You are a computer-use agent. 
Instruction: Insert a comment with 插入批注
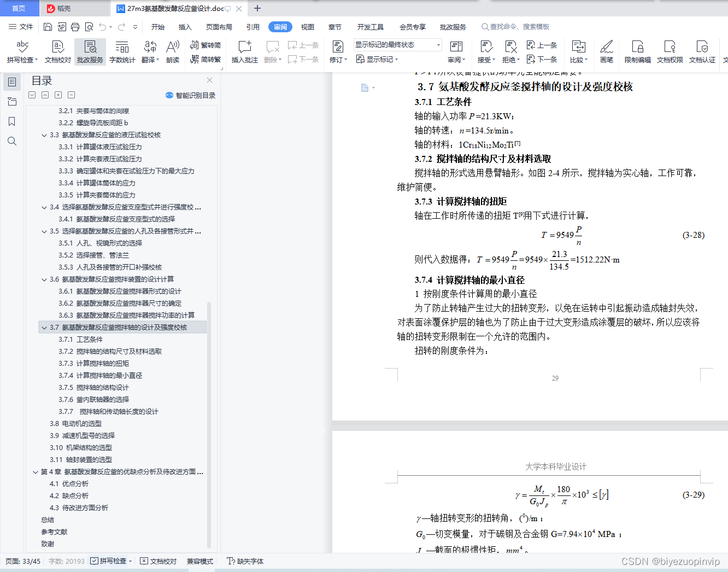244,51
